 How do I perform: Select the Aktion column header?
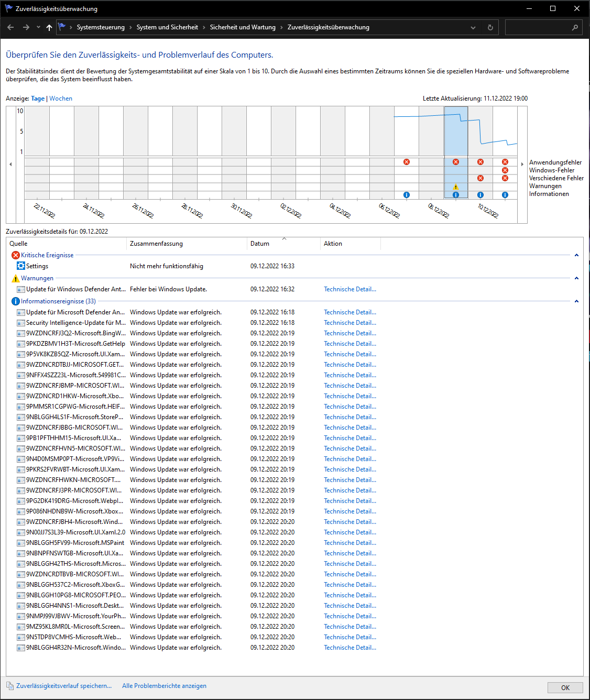pyautogui.click(x=350, y=244)
